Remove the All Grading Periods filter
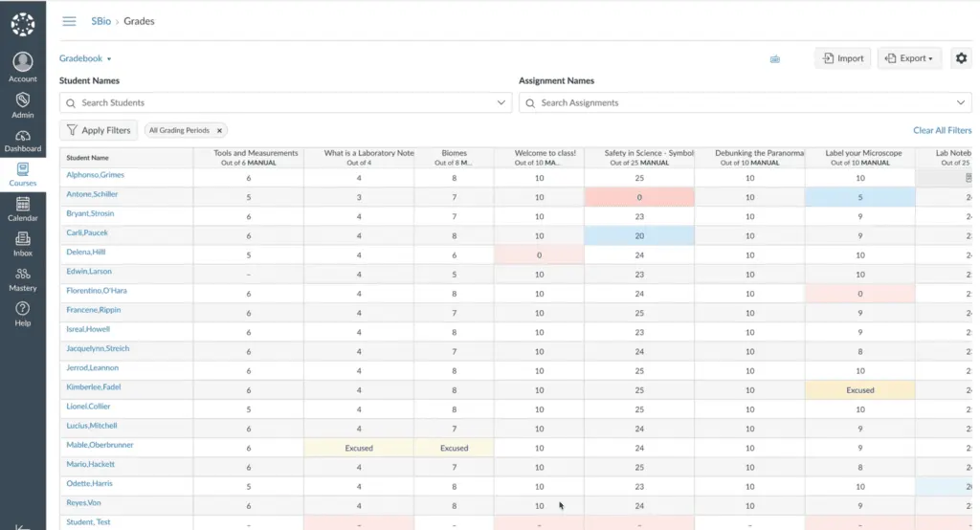Viewport: 980px width, 530px height. click(219, 131)
